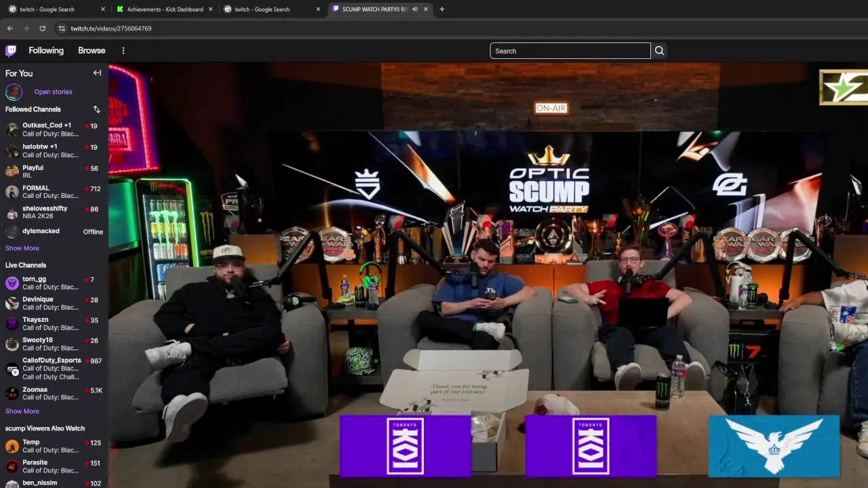
Task: Click the CallofDuty_Esports channel name
Action: pos(52,361)
